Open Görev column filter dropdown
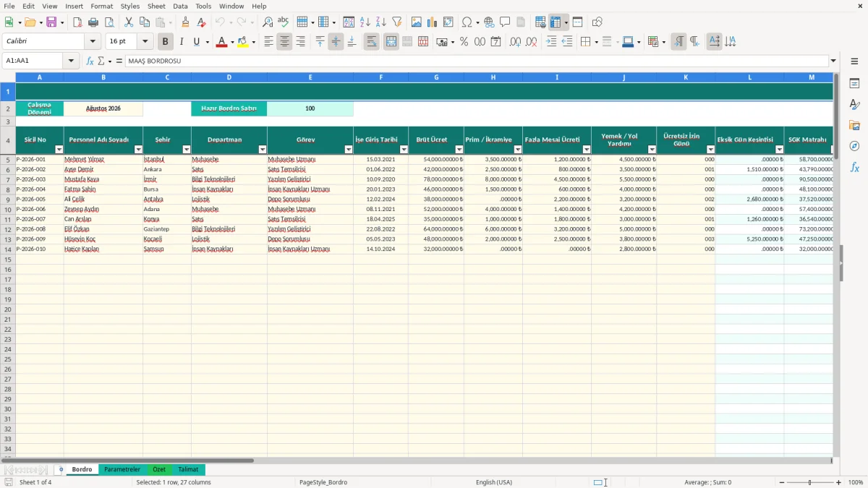This screenshot has height=488, width=868. click(x=349, y=150)
